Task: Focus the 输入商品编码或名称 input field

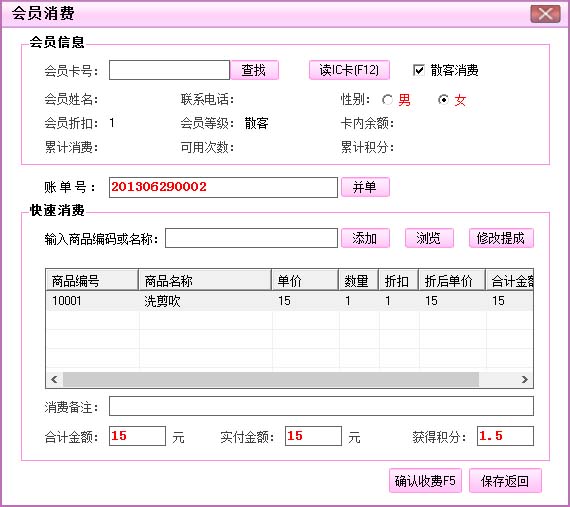Action: pyautogui.click(x=251, y=238)
